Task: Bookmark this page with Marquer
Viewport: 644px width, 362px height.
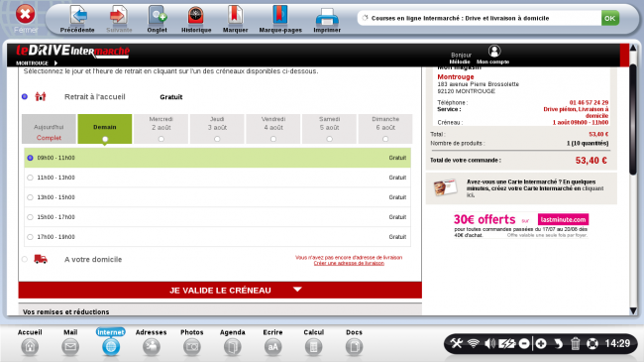Action: point(236,19)
